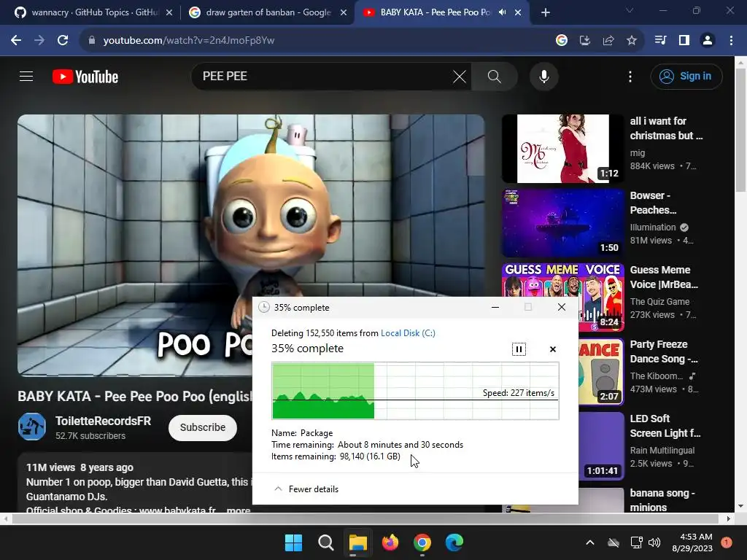The height and width of the screenshot is (560, 747).
Task: Open Windows taskbar search
Action: click(x=326, y=542)
